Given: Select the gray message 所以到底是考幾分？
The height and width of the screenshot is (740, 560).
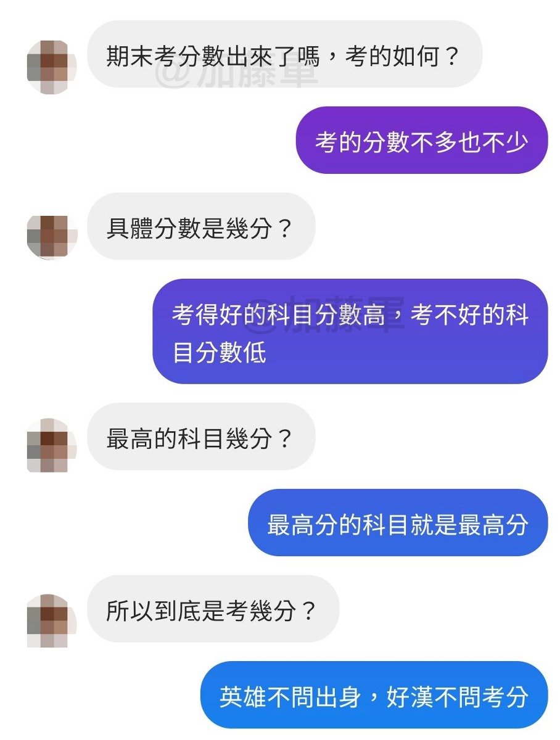Looking at the screenshot, I should pos(213,609).
